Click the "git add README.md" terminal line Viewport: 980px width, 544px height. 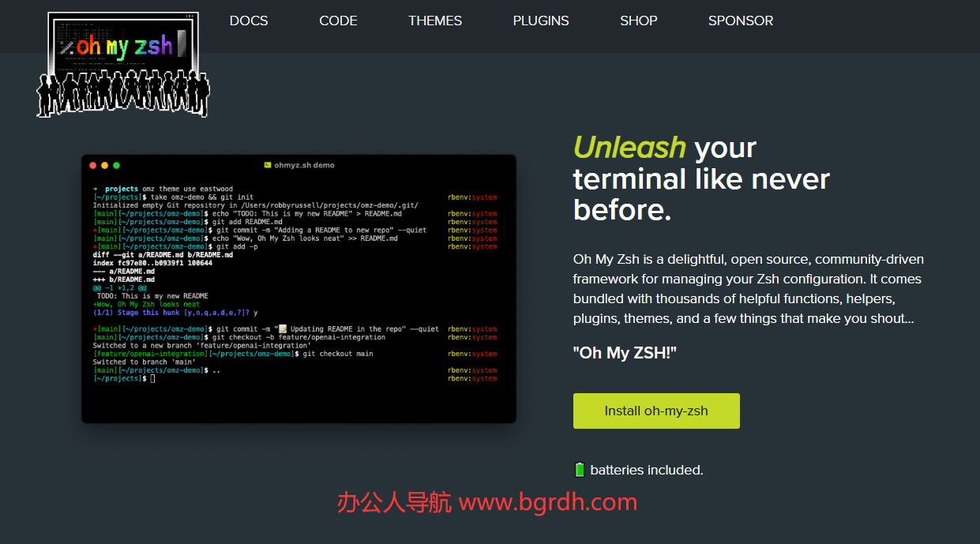(246, 222)
